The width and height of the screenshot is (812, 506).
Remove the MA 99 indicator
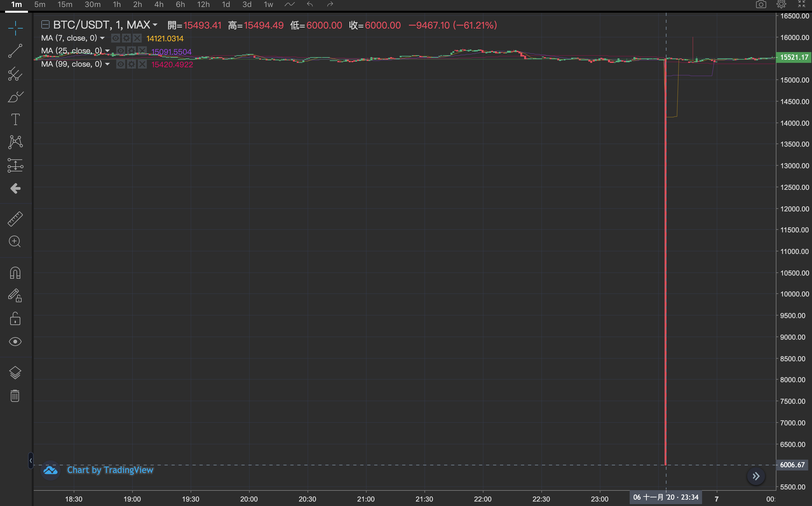pos(143,64)
